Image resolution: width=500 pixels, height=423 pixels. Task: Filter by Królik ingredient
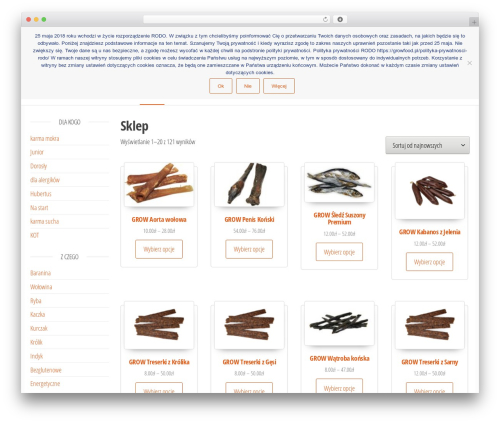click(x=36, y=342)
